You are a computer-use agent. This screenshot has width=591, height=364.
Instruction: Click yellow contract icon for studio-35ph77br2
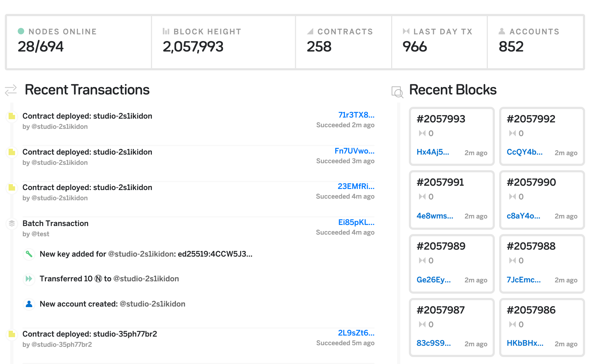pyautogui.click(x=12, y=334)
